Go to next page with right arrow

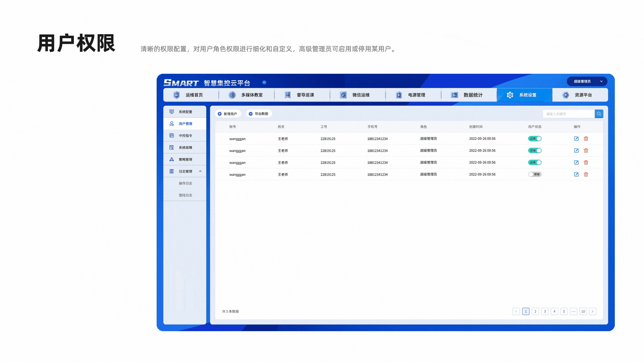coord(593,311)
